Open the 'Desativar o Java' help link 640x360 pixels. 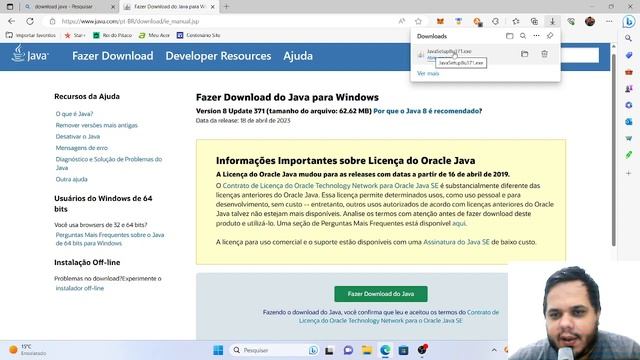(78, 136)
